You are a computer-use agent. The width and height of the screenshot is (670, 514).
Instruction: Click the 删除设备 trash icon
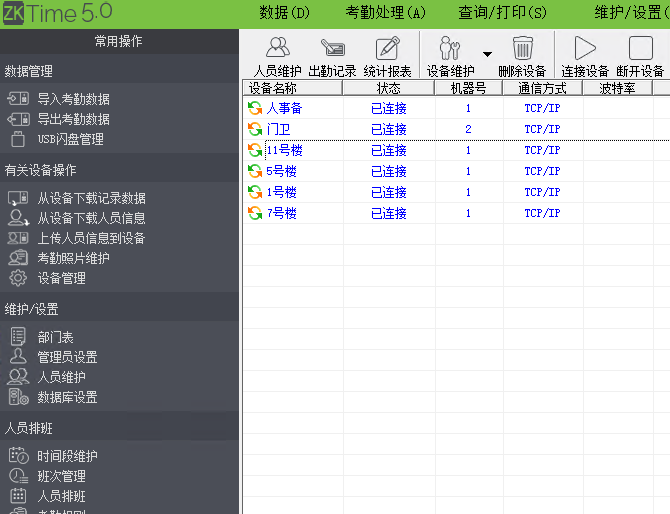tap(522, 49)
